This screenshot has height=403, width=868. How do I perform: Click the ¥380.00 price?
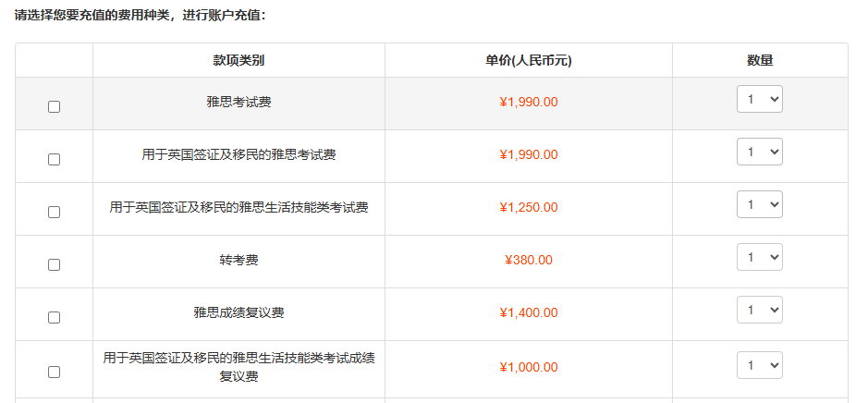[529, 260]
